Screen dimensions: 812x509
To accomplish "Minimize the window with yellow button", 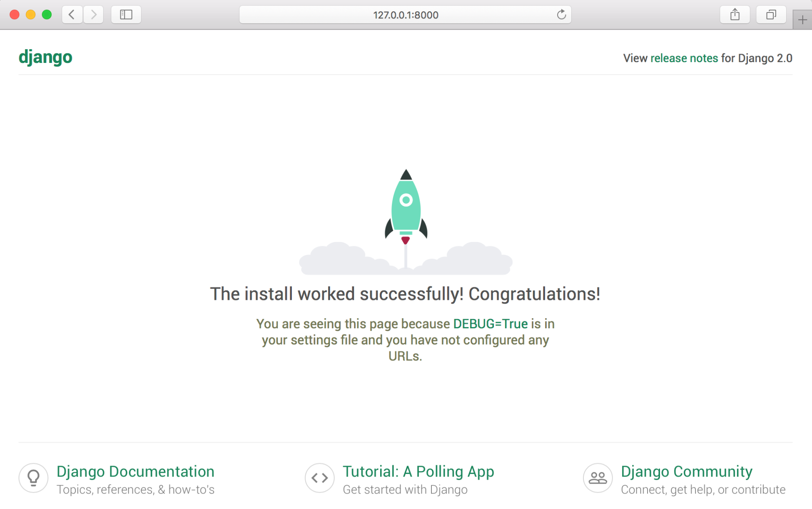I will (x=31, y=15).
